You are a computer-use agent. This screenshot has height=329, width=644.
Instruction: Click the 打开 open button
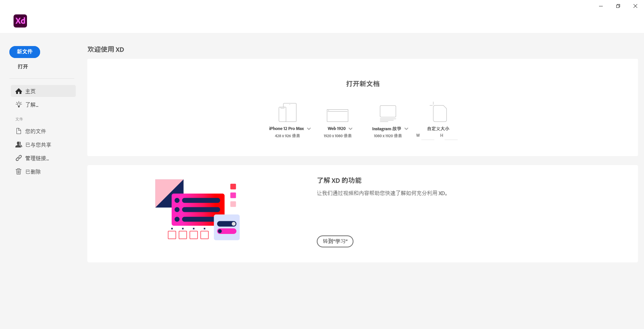23,67
